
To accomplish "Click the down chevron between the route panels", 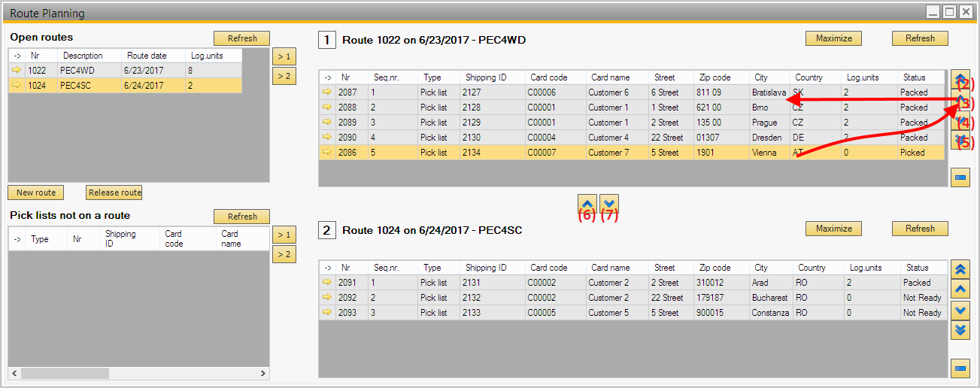I will click(609, 203).
